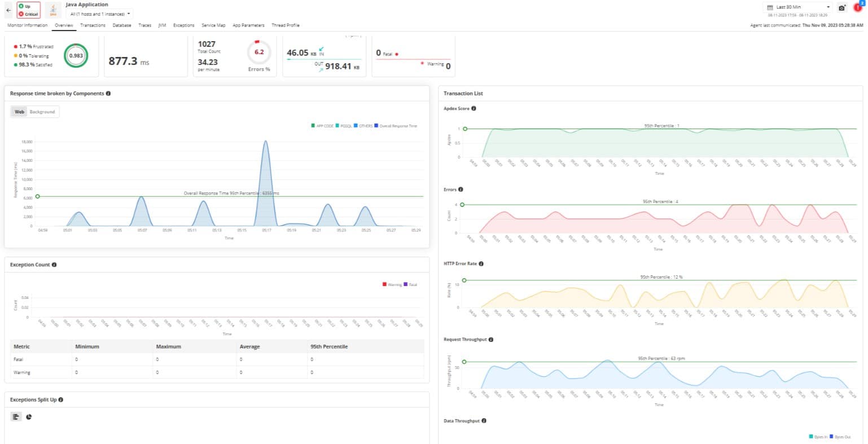The width and height of the screenshot is (868, 444).
Task: Open the red alerts notification icon
Action: [x=858, y=7]
